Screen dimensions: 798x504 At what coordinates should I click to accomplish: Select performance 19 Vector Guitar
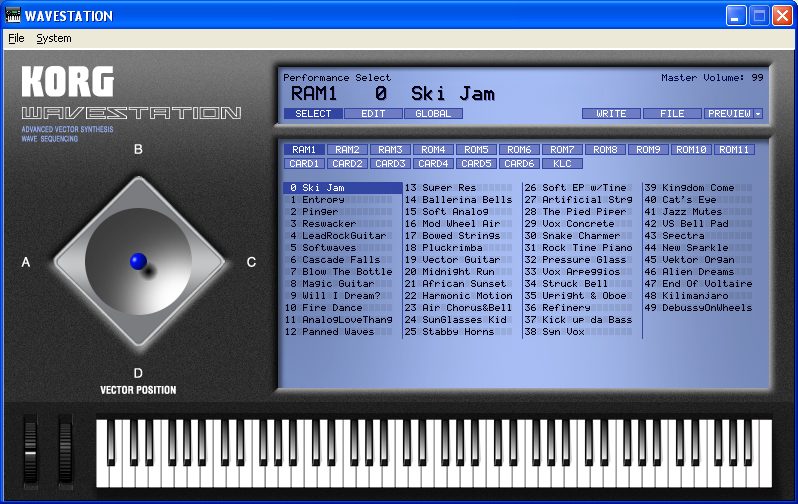pos(463,260)
